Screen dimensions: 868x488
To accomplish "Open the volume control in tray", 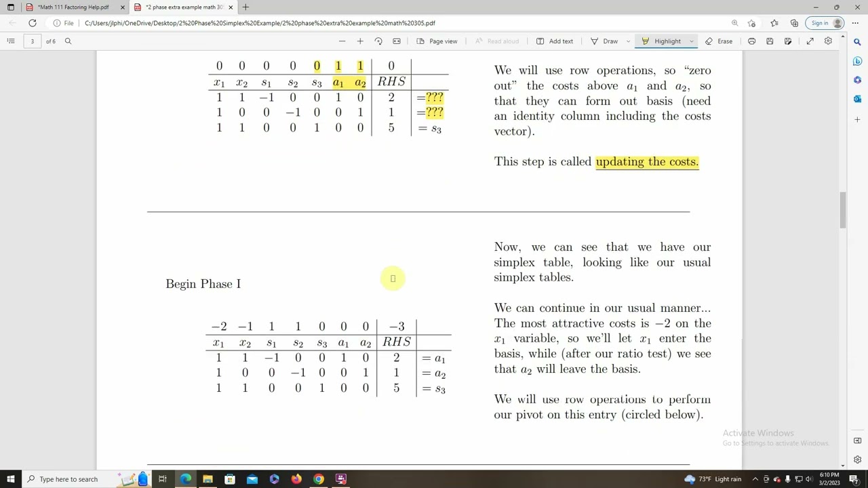I will click(x=809, y=479).
